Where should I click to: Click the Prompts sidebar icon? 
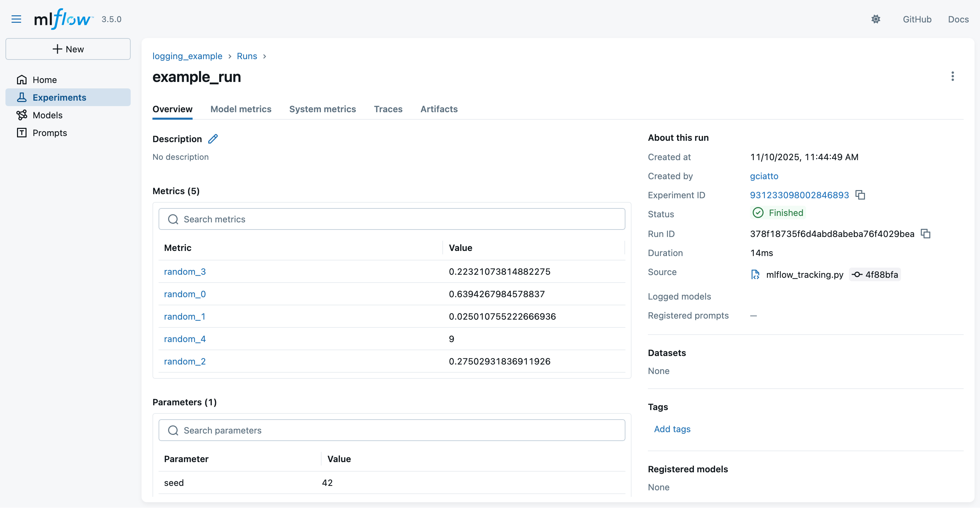point(22,133)
